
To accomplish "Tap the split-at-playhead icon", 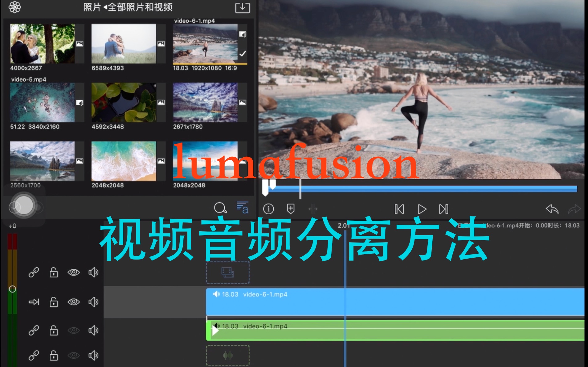I will 313,209.
